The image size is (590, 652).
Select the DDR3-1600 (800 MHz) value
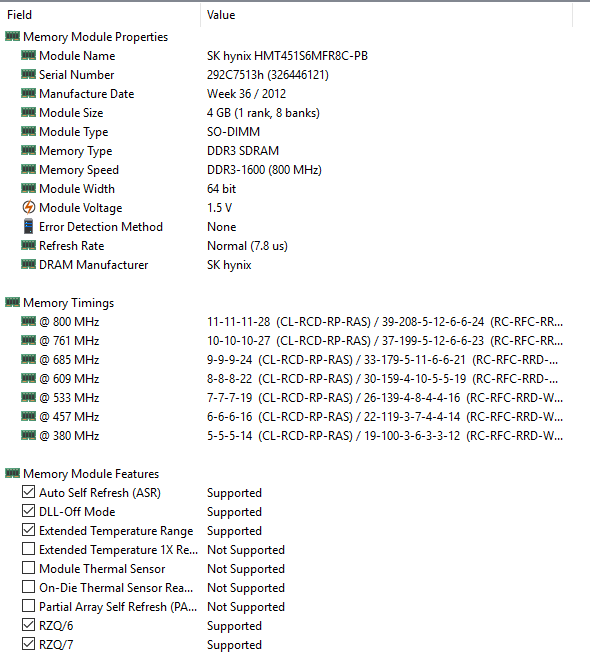tap(264, 170)
